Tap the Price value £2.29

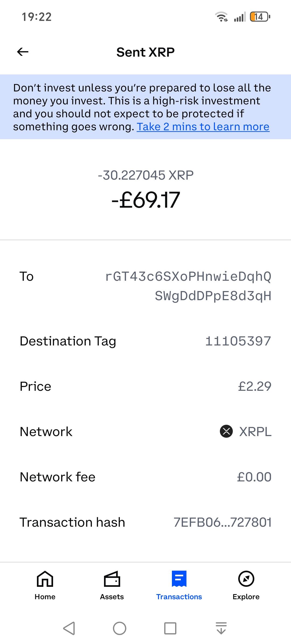[x=255, y=386]
